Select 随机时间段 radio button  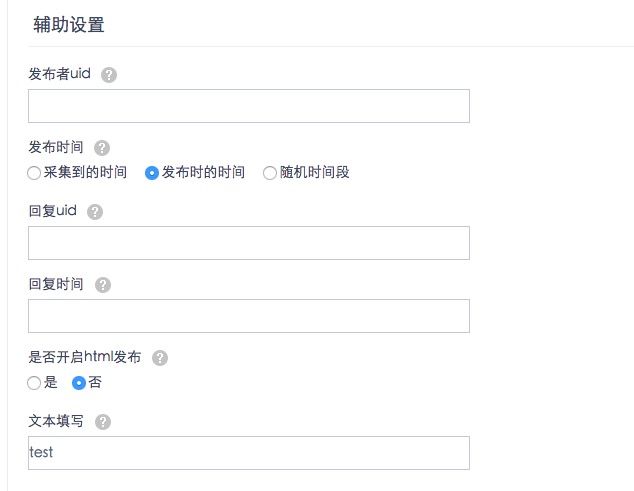pos(270,173)
